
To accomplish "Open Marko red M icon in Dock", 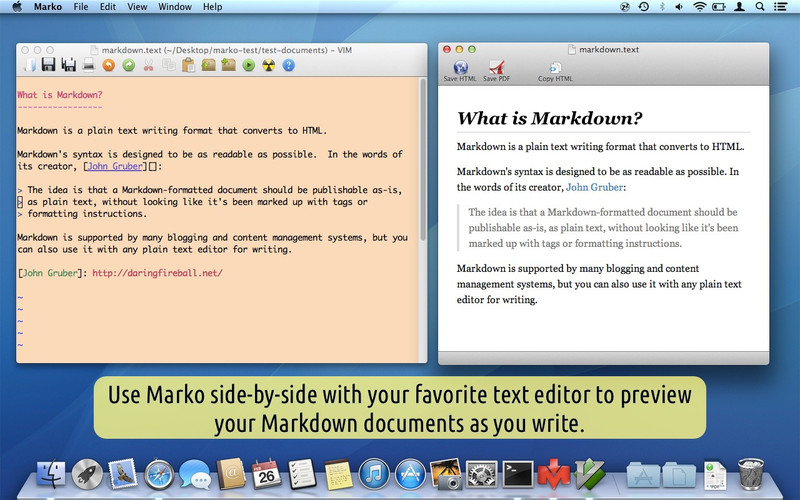I will [554, 474].
